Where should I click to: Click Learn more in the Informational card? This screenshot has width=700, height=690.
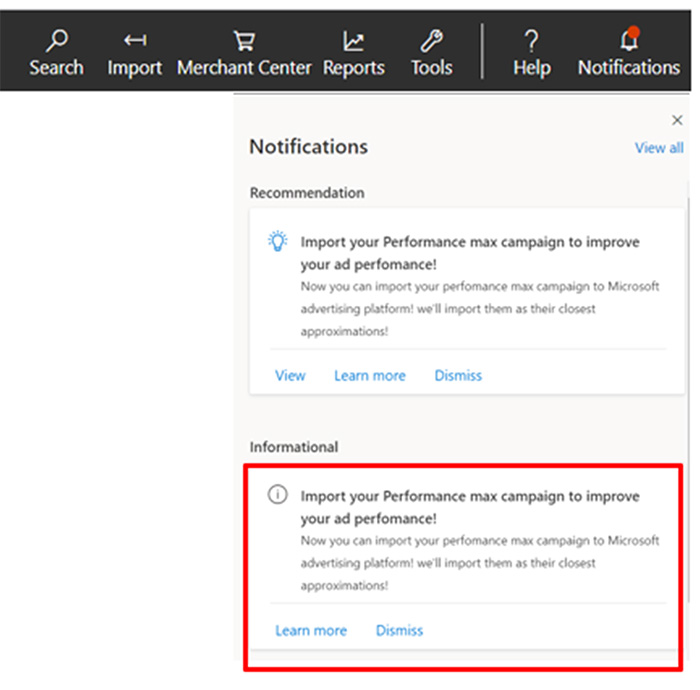[x=311, y=630]
